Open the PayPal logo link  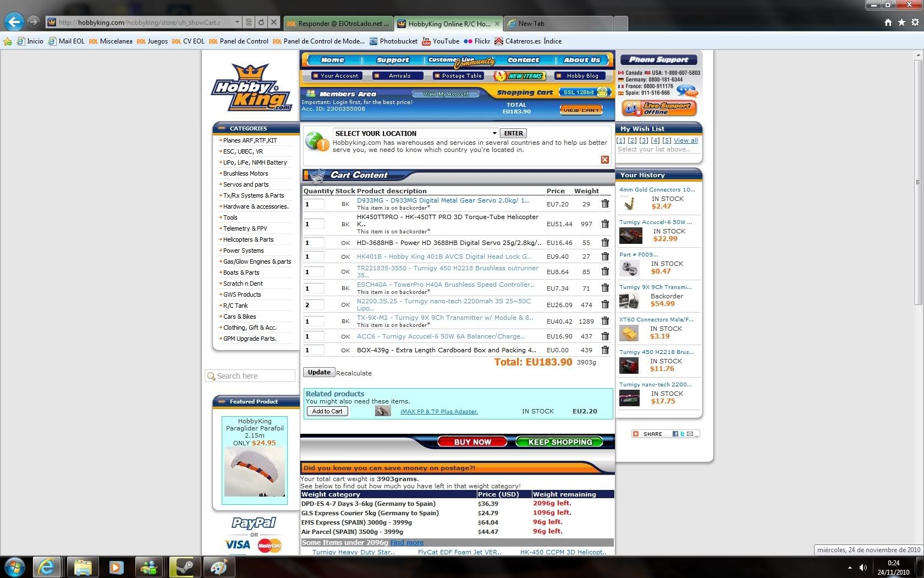[254, 522]
